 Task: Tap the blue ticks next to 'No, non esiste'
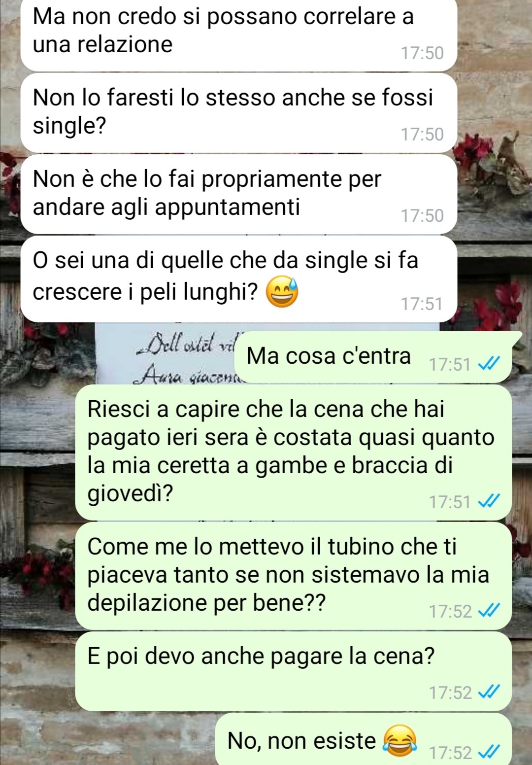click(489, 753)
